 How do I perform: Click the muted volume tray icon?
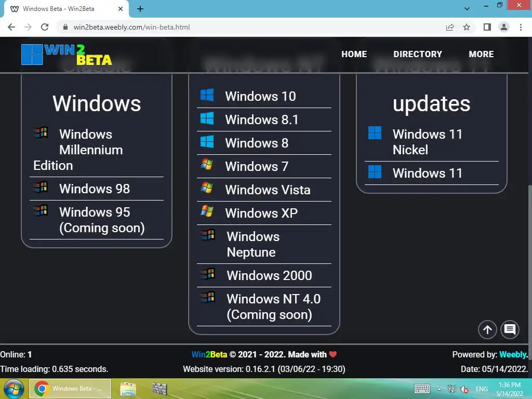click(x=464, y=389)
